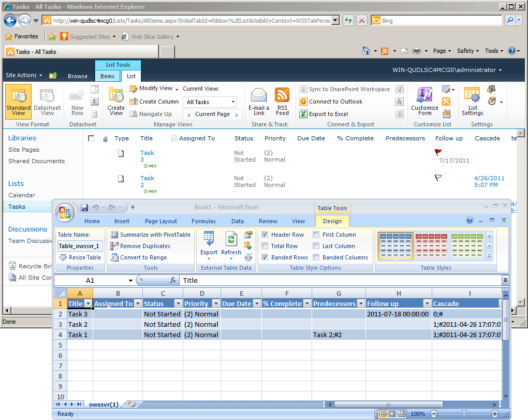Open the Due Date filter dropdown in Excel
528x420 pixels.
(257, 303)
